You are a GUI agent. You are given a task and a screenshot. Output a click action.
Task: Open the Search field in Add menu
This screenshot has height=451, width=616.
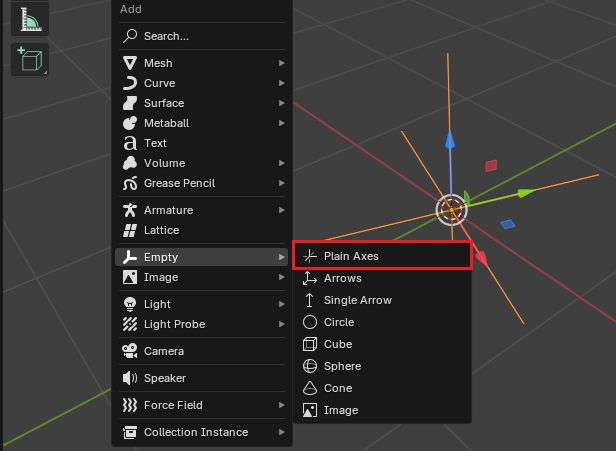(202, 36)
